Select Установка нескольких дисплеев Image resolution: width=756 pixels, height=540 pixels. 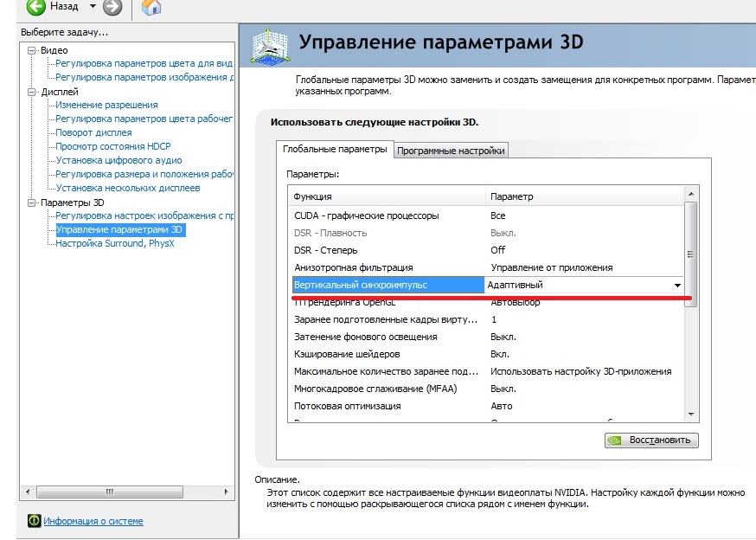point(128,188)
